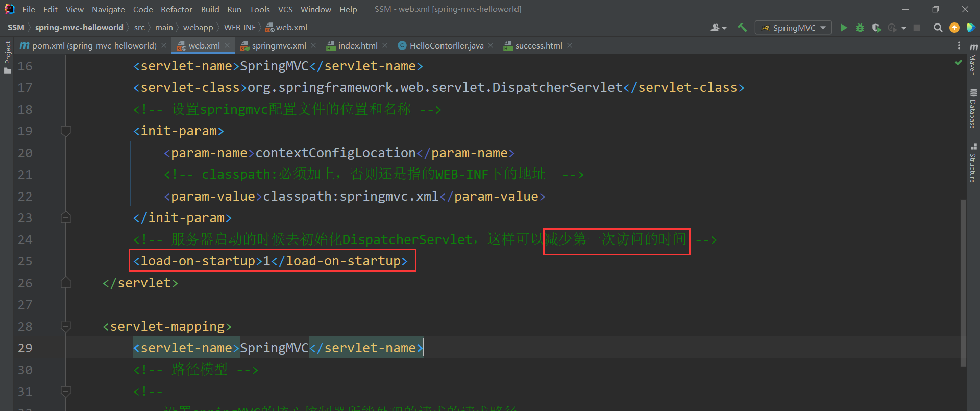Viewport: 980px width, 411px height.
Task: Toggle the fold marker at line 23
Action: pyautogui.click(x=65, y=217)
